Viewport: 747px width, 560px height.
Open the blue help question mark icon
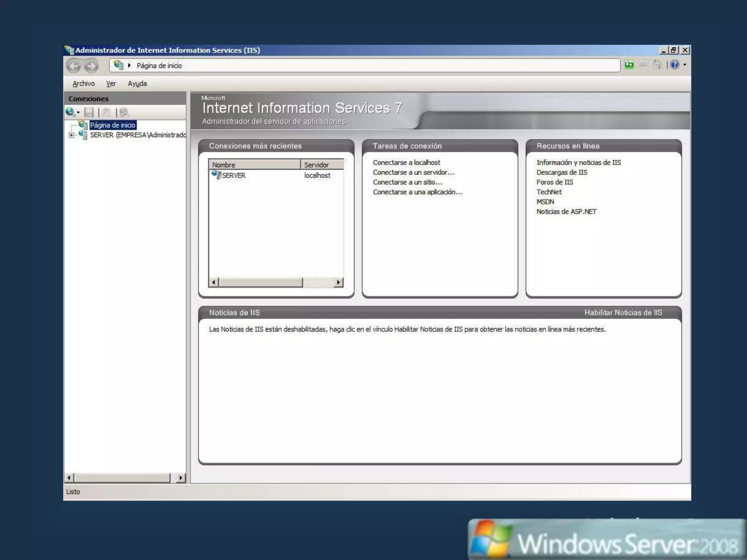674,65
